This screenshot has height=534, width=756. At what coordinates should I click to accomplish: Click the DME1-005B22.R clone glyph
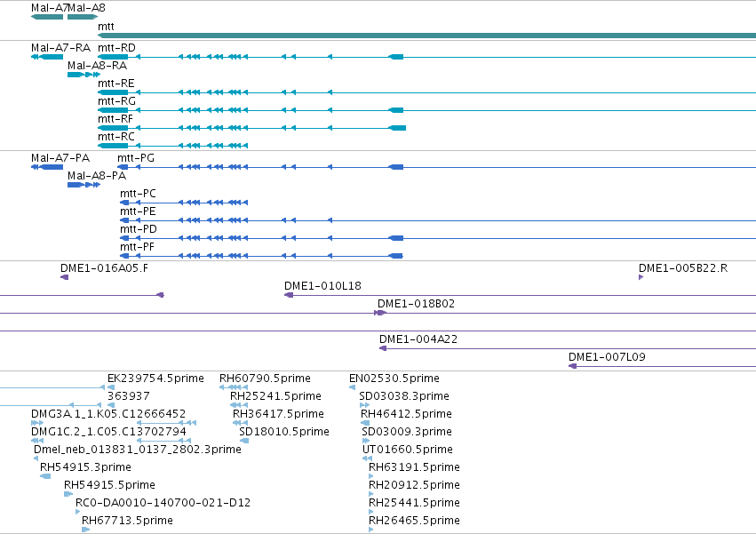tap(641, 277)
